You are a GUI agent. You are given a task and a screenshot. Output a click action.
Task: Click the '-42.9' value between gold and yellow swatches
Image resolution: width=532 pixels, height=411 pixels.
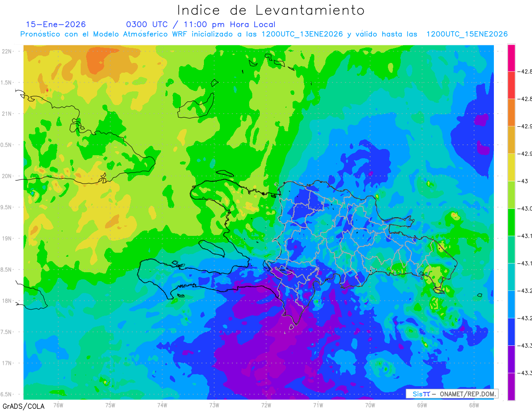tap(525, 154)
